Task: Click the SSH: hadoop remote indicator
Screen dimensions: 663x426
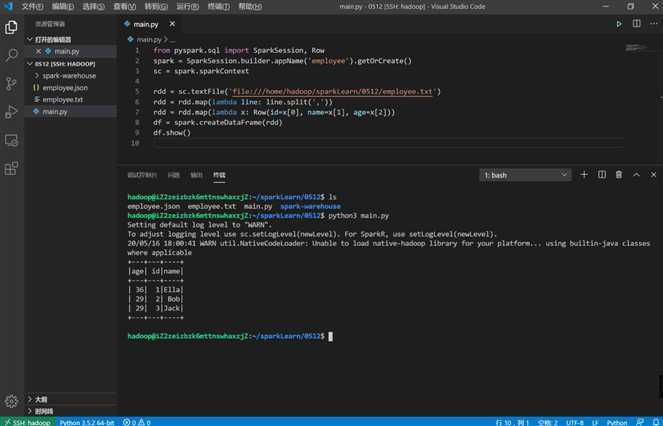Action: 28,422
